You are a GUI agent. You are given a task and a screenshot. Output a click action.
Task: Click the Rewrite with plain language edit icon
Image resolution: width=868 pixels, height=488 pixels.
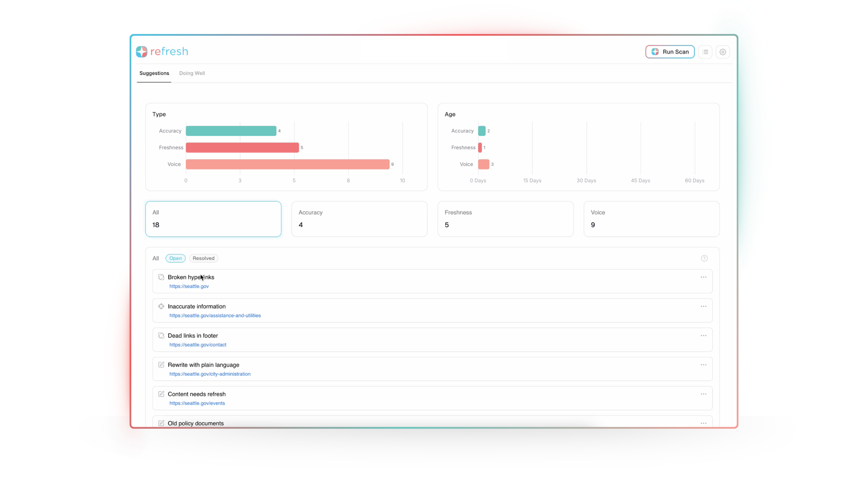(x=161, y=364)
